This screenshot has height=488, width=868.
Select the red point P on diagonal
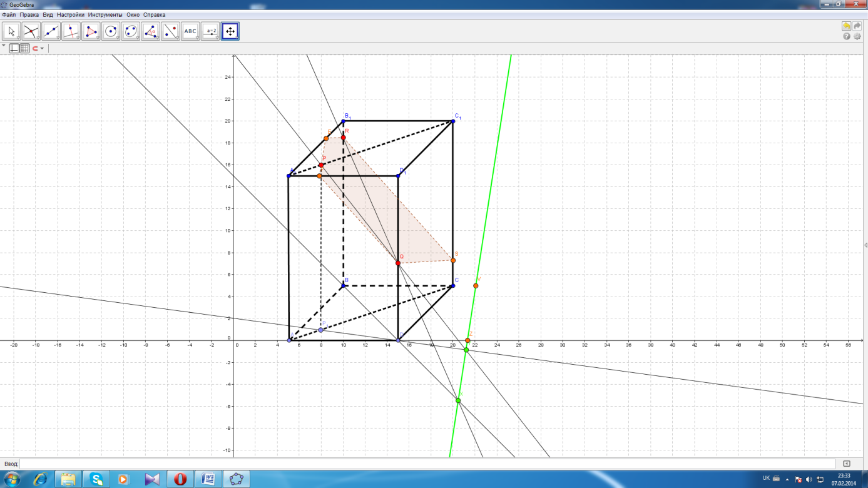(321, 165)
